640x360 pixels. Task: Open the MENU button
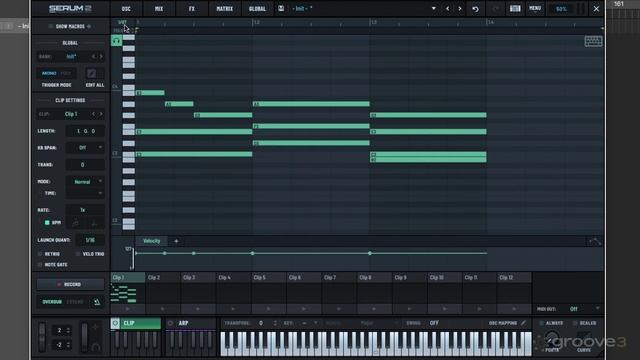[535, 8]
